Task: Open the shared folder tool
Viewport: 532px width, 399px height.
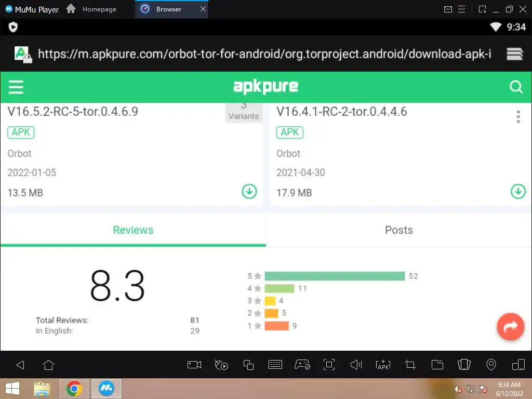Action: click(437, 365)
